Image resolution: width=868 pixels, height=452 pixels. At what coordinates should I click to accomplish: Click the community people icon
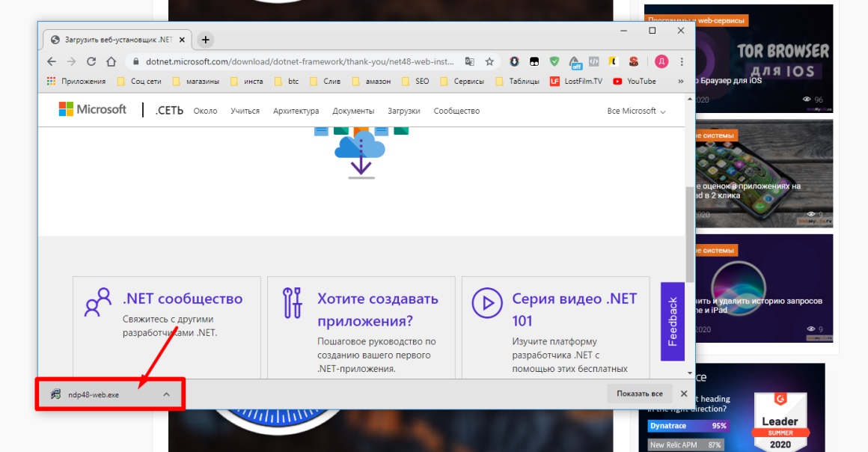(x=98, y=302)
